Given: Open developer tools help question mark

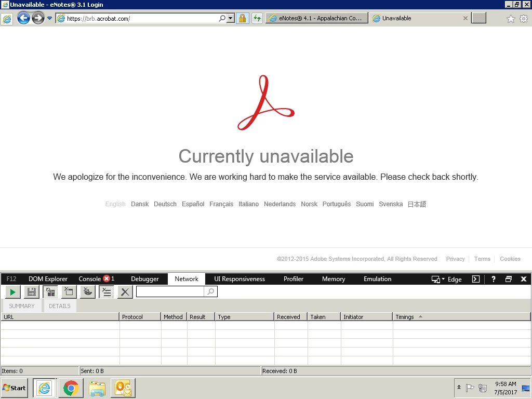Looking at the screenshot, I should point(494,279).
